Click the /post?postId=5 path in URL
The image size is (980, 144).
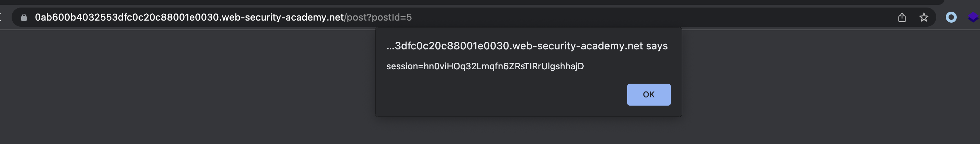click(378, 17)
